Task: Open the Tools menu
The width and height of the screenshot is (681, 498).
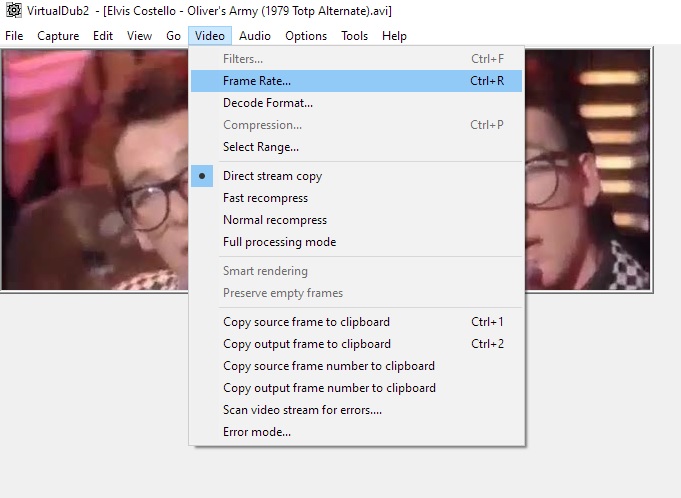Action: pos(354,36)
